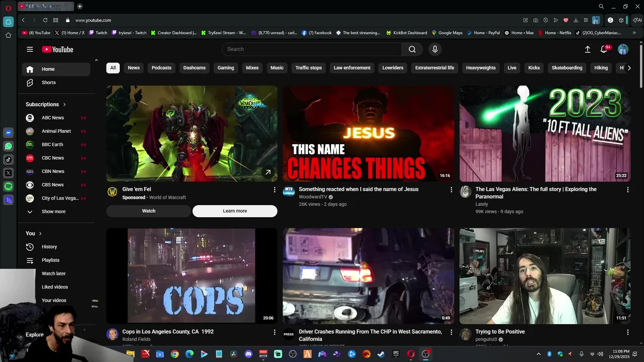Open Opera downloads icon
The image size is (644, 362).
coord(576,20)
